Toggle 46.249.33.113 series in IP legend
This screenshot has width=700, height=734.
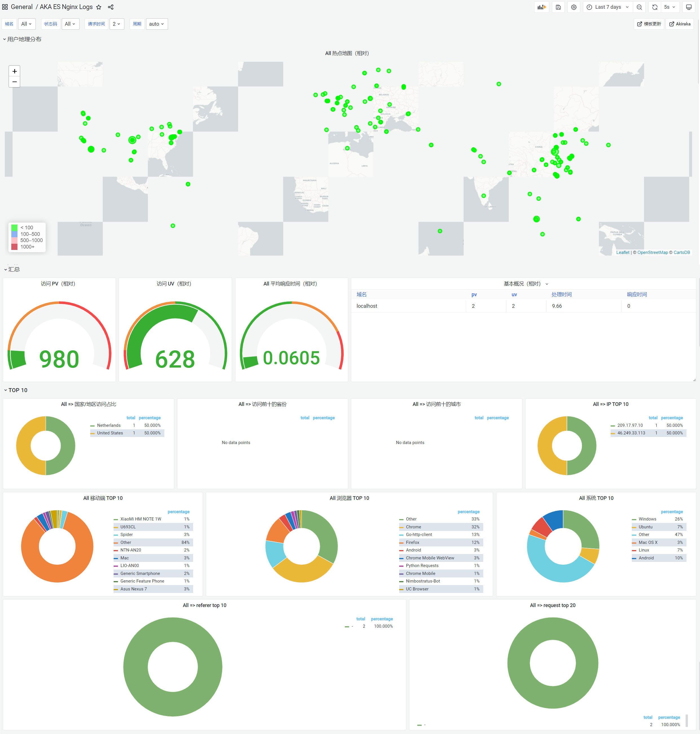coord(631,433)
